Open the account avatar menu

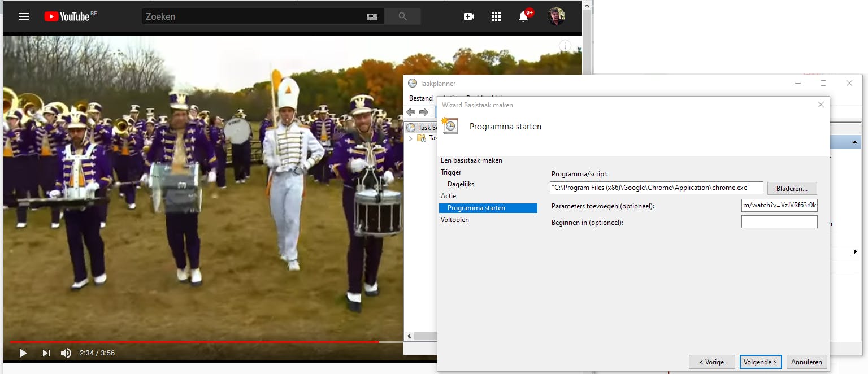556,16
